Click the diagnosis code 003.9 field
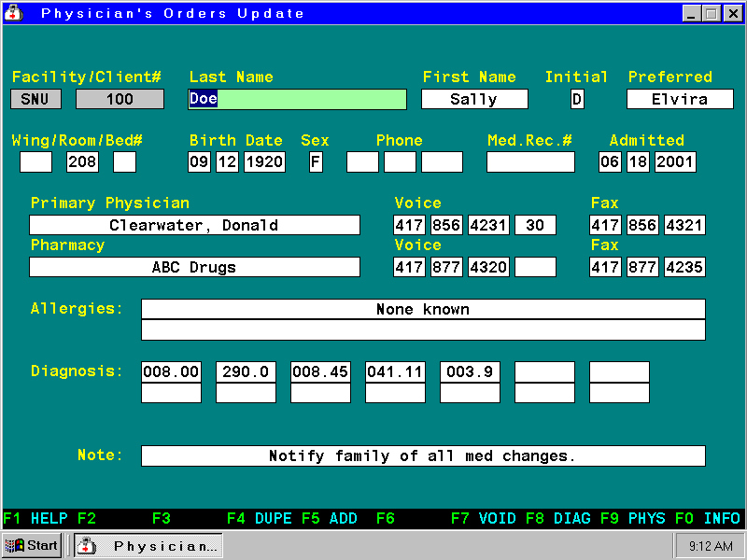The image size is (747, 560). [x=470, y=371]
